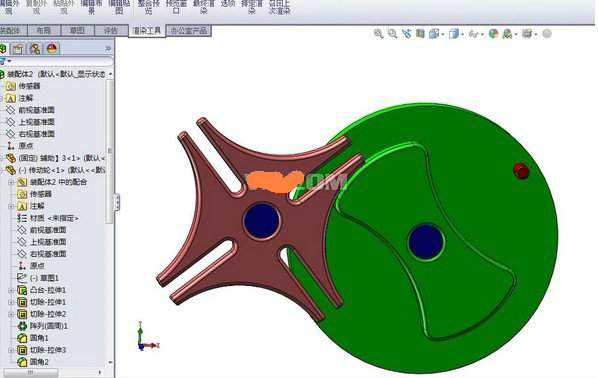
Task: Click the panel collapse handle on splitter
Action: pyautogui.click(x=117, y=202)
